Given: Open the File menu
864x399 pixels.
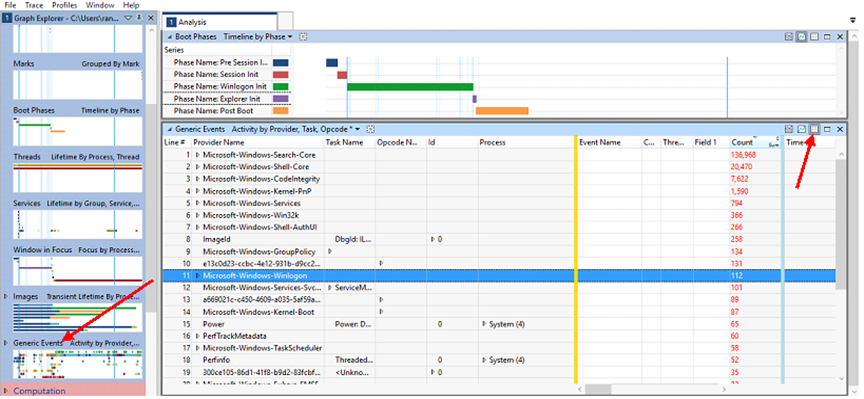Looking at the screenshot, I should click(10, 5).
